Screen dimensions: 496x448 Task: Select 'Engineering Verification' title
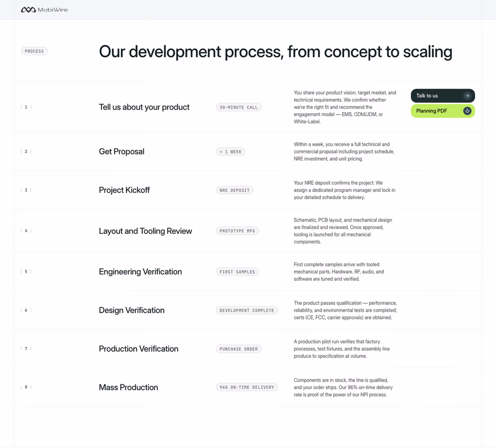pos(140,272)
